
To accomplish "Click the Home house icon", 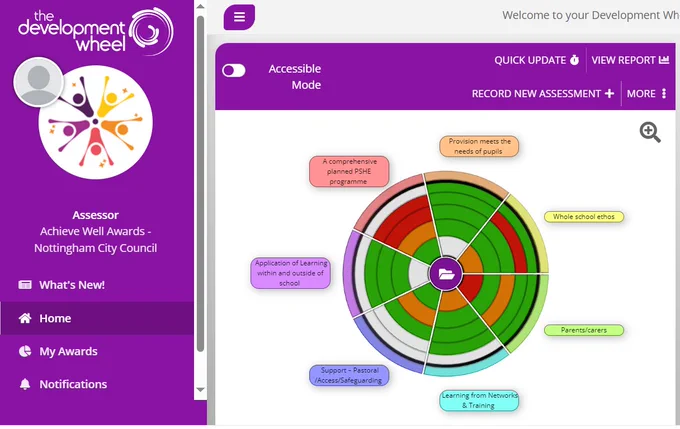I will (25, 318).
